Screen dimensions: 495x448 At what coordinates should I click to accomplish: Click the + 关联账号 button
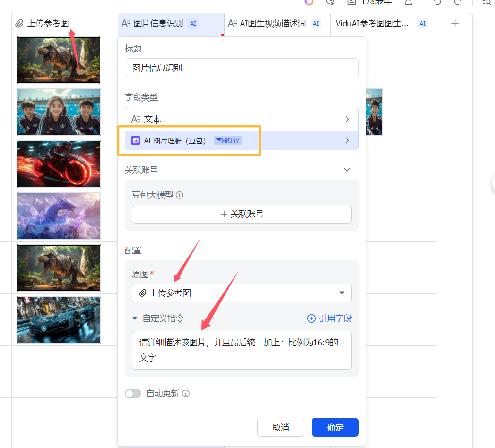click(242, 214)
